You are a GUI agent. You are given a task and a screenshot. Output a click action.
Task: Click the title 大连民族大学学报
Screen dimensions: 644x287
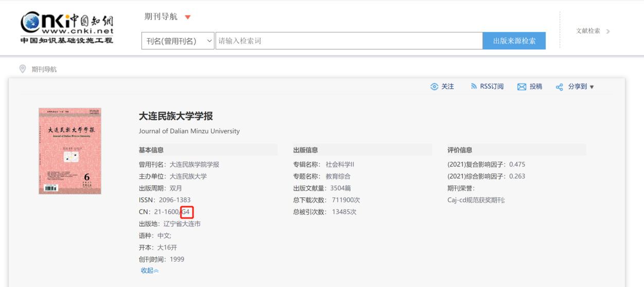pos(176,116)
